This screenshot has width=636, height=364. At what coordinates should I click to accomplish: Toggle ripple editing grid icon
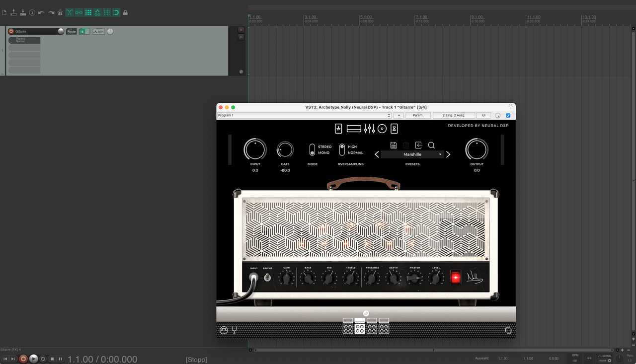point(88,12)
